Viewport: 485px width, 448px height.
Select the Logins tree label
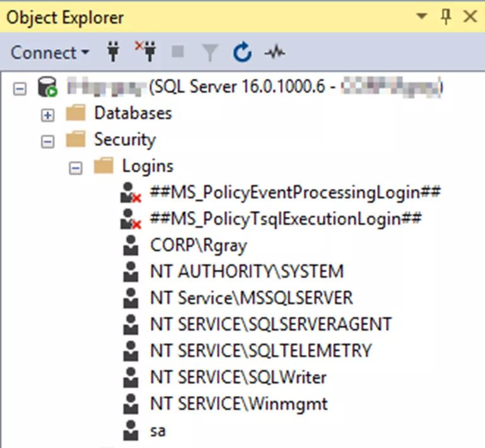click(x=148, y=166)
